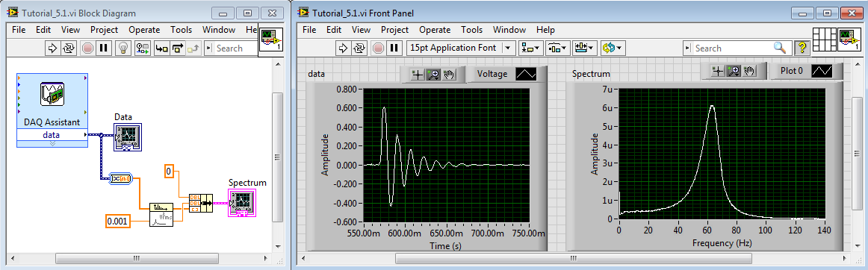
Task: Click the Pause button in the Front Panel toolbar
Action: (394, 48)
